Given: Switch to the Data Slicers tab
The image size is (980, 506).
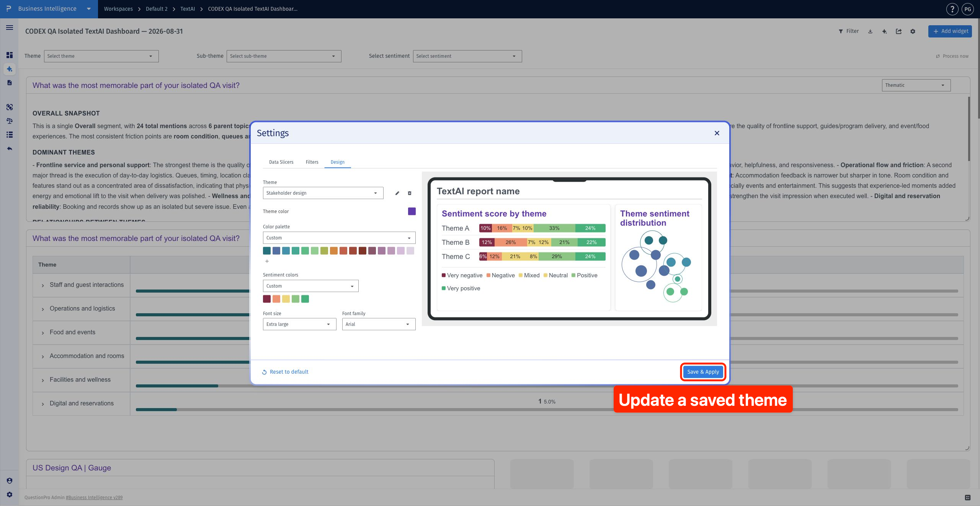Looking at the screenshot, I should click(x=281, y=162).
